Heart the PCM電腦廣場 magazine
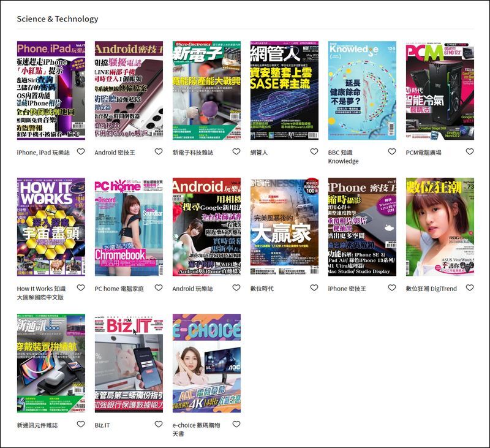490x448 pixels. click(x=470, y=151)
